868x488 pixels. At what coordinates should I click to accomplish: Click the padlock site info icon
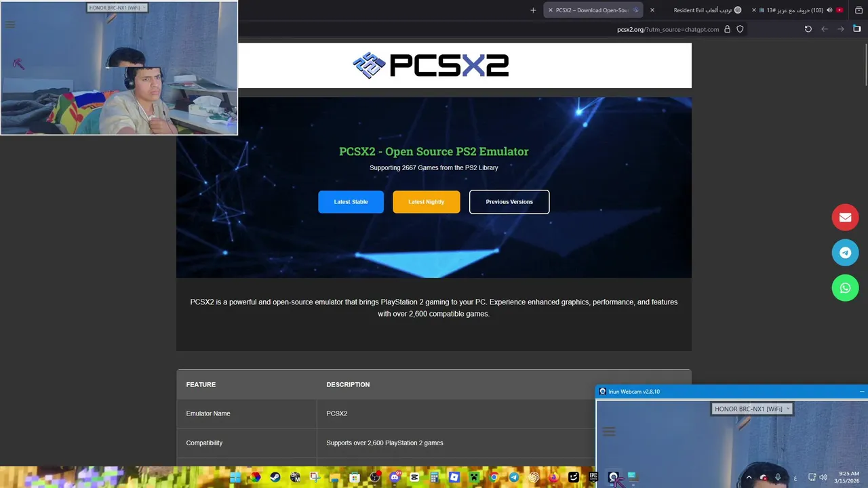[728, 29]
